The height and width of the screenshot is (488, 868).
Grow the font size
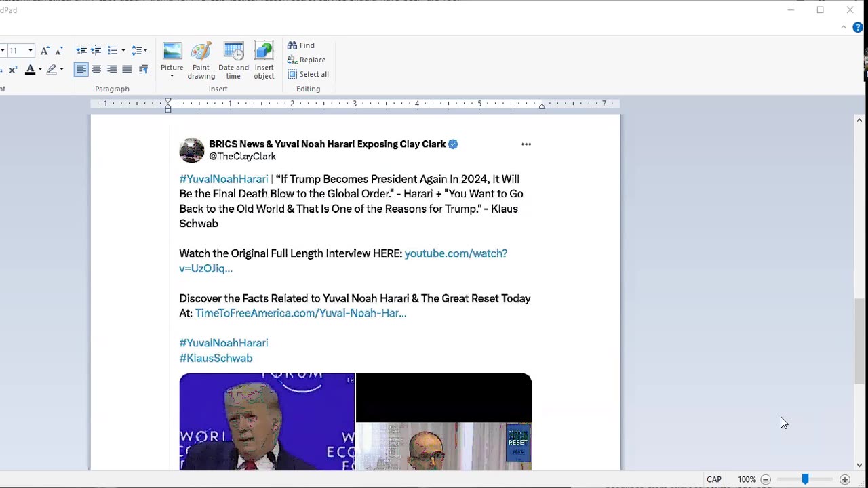pyautogui.click(x=44, y=51)
